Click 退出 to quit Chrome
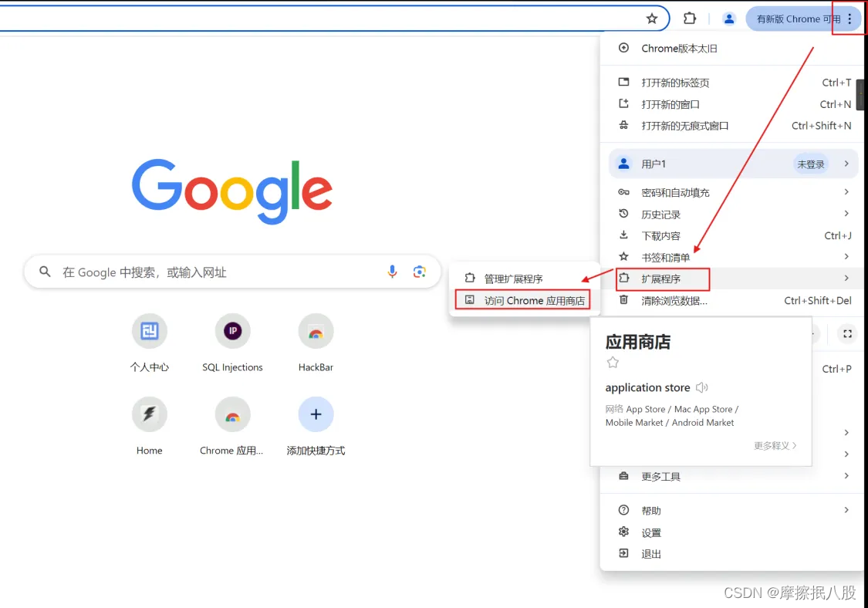This screenshot has height=608, width=868. [x=732, y=554]
